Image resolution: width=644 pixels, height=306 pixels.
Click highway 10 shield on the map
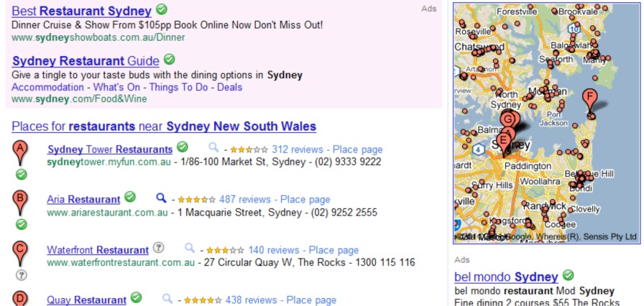click(x=574, y=28)
